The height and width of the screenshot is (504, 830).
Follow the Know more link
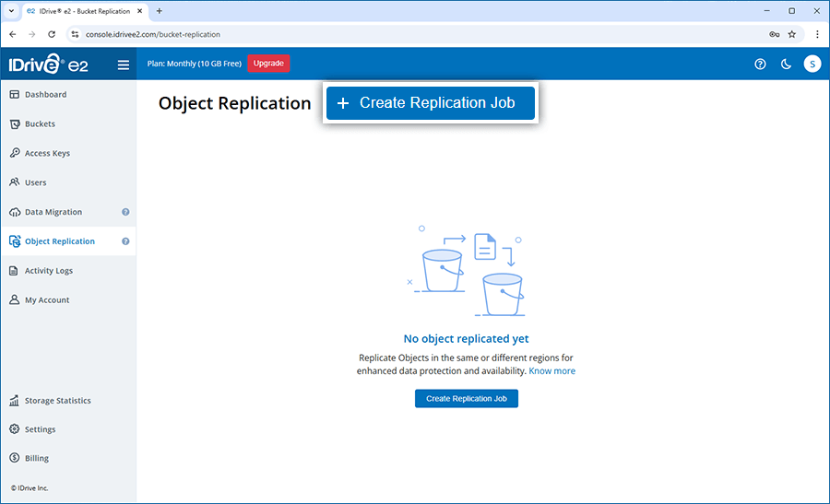(551, 371)
